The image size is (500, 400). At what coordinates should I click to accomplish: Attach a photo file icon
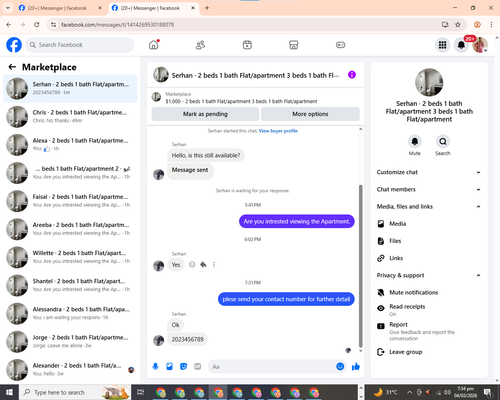tap(169, 367)
